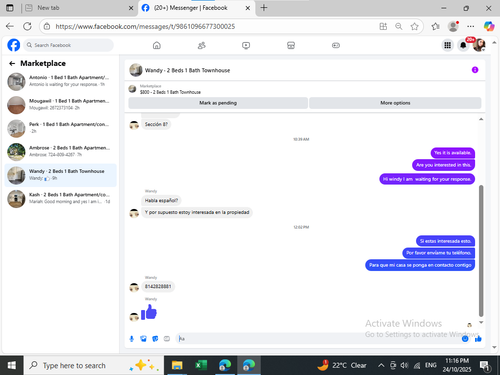Open the split screen icon in address bar
Image resolution: width=500 pixels, height=375 pixels.
tap(383, 26)
